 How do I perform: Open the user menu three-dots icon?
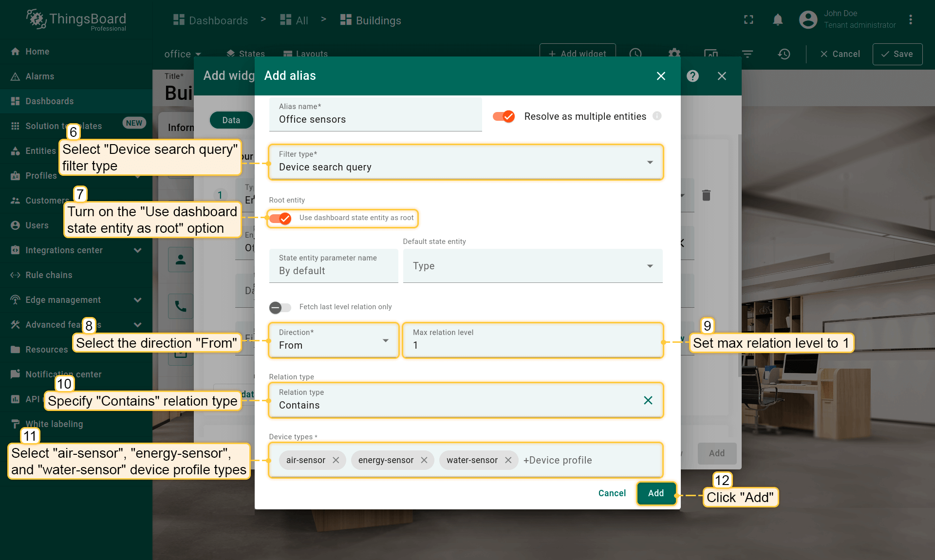(910, 20)
